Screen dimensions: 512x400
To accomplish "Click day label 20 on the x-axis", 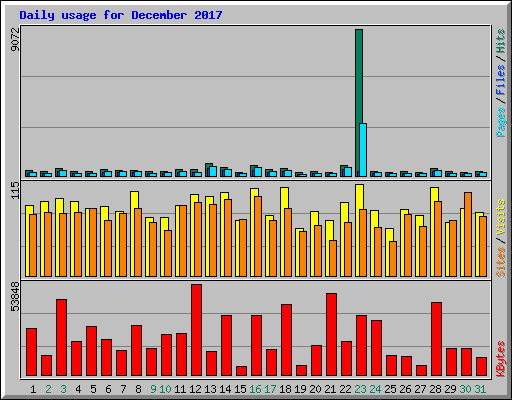I will click(315, 389).
